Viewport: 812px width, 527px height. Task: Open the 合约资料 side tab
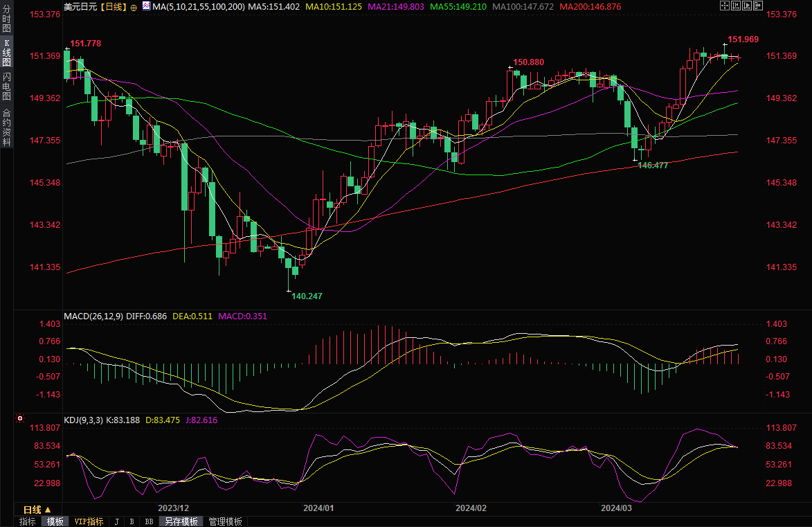coord(6,127)
